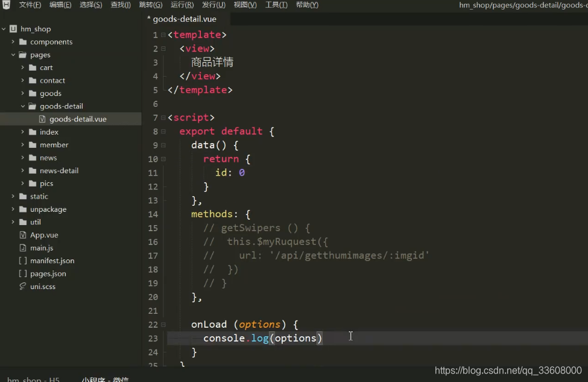Expand the goods folder chevron
The height and width of the screenshot is (382, 588).
[x=22, y=93]
